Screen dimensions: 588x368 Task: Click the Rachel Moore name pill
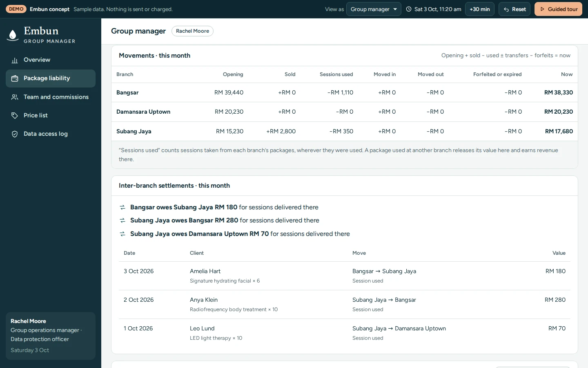coord(192,31)
